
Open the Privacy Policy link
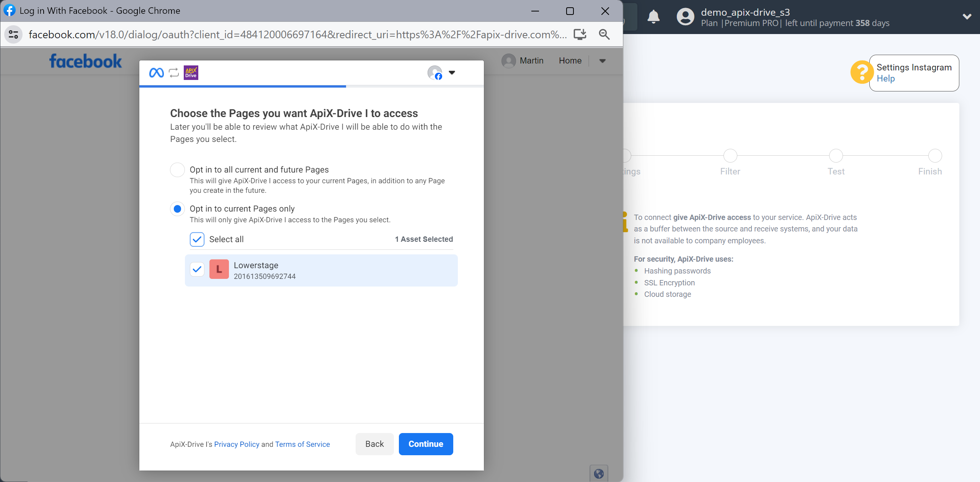237,444
